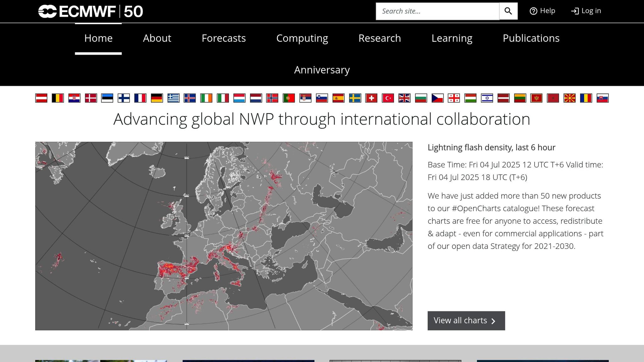The image size is (644, 362).
Task: Select the Austria flag
Action: tap(41, 98)
